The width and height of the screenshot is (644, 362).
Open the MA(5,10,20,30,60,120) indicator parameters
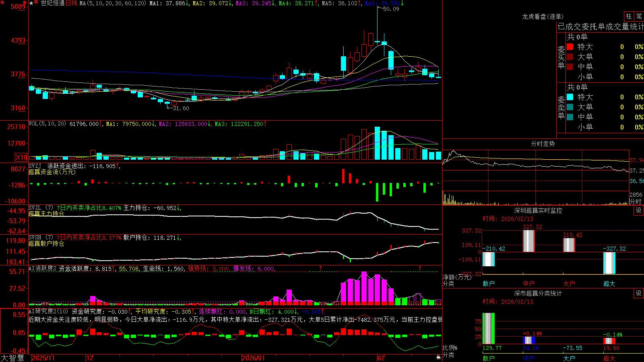(x=113, y=3)
